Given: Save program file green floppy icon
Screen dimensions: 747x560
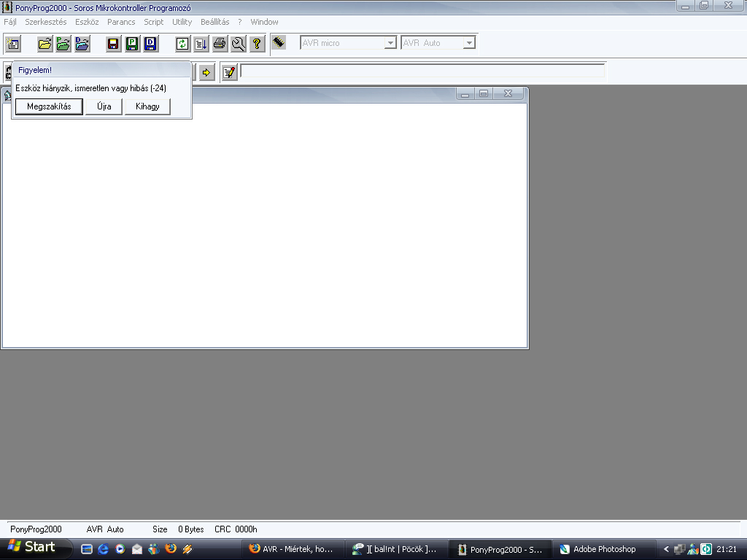Looking at the screenshot, I should pos(132,44).
